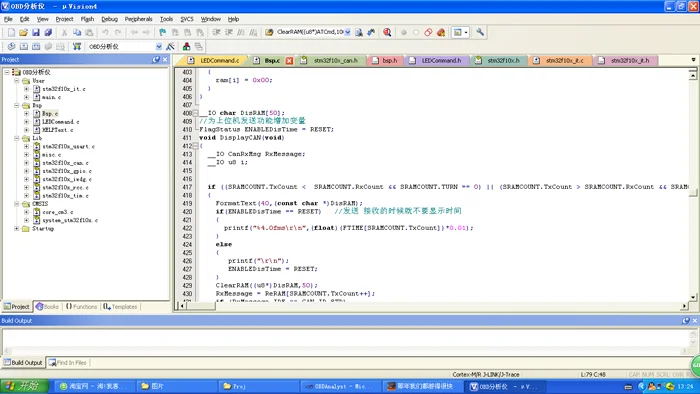Collapse the DisplayCAN function fold marker

[x=196, y=146]
